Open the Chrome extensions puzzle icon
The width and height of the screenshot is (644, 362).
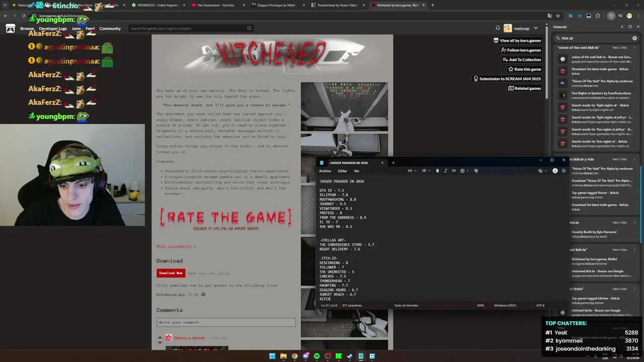click(x=598, y=16)
